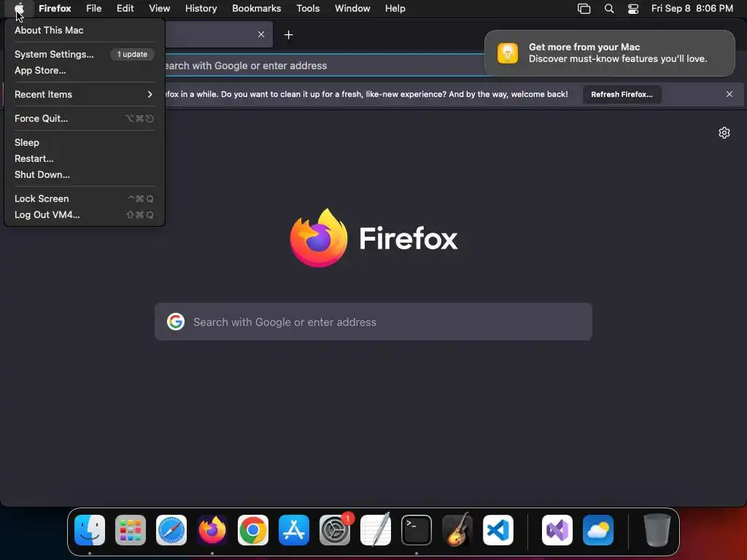The width and height of the screenshot is (747, 560).
Task: Open the Help menu
Action: tap(395, 9)
